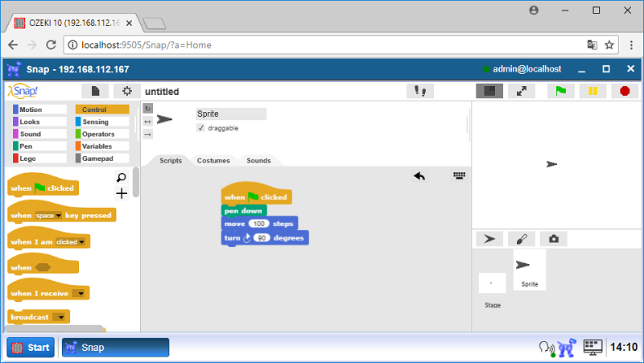The height and width of the screenshot is (363, 644).
Task: Click the browser back arrow
Action: pos(13,45)
